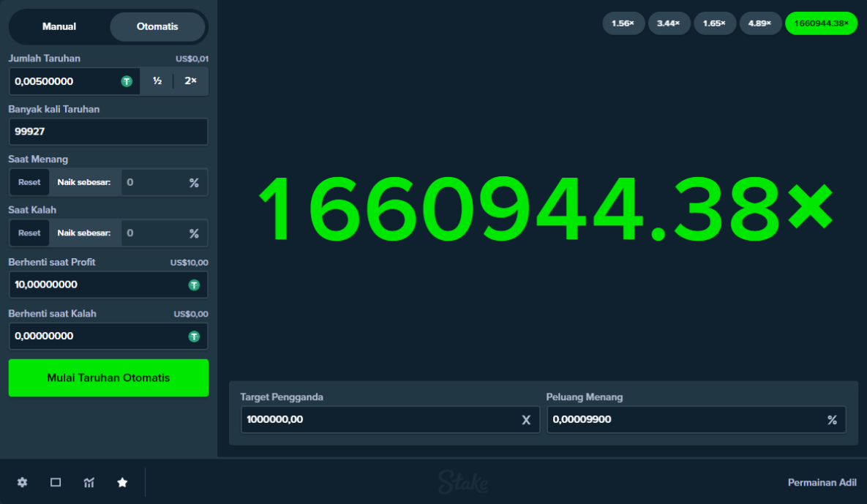Image resolution: width=867 pixels, height=504 pixels.
Task: Mark game as favorite with star icon
Action: pyautogui.click(x=122, y=483)
